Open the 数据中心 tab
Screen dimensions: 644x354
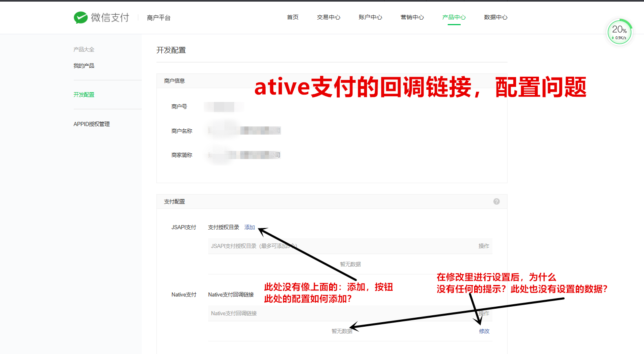pyautogui.click(x=496, y=17)
